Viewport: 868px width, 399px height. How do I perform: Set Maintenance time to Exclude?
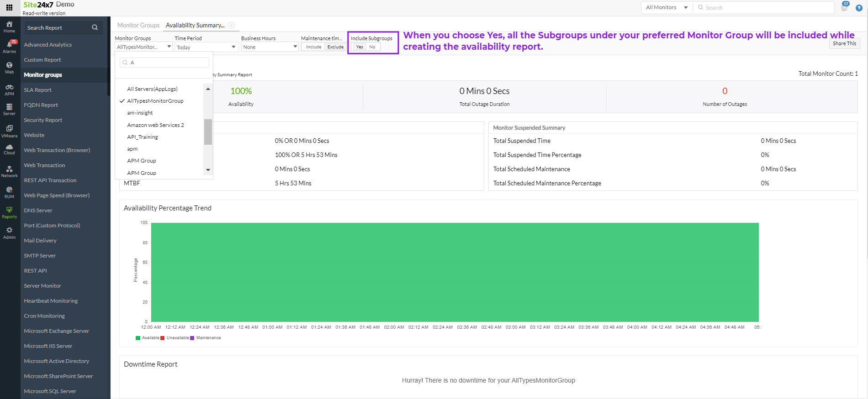click(335, 47)
